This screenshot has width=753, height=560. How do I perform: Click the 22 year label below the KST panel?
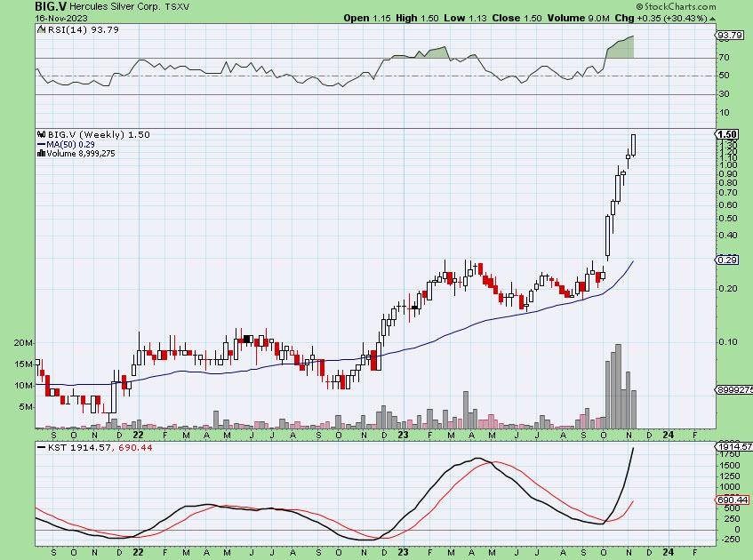coord(138,552)
